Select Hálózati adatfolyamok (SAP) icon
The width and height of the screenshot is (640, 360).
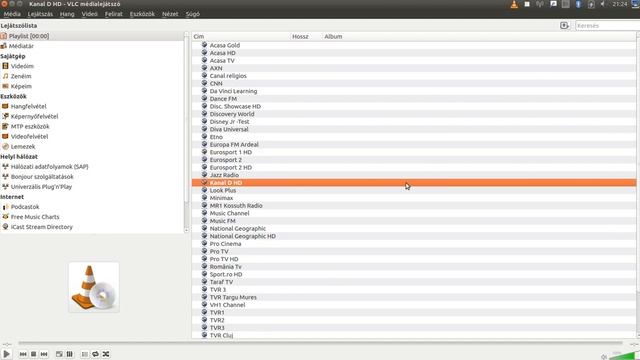point(5,167)
